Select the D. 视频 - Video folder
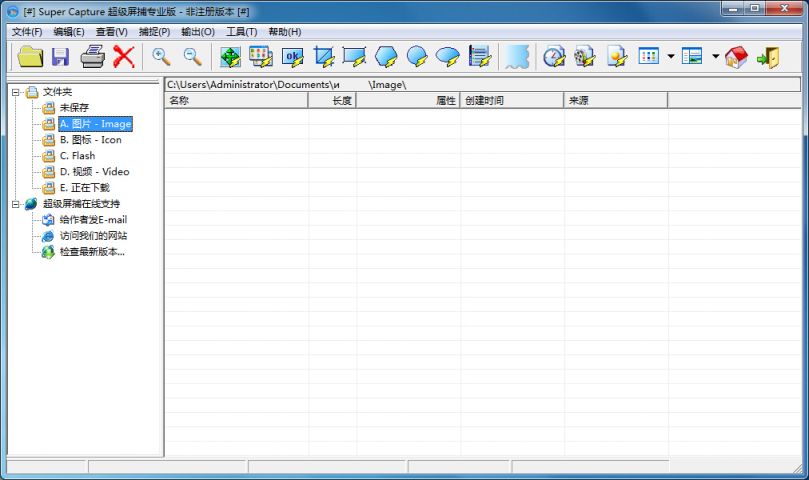809x480 pixels. point(94,172)
